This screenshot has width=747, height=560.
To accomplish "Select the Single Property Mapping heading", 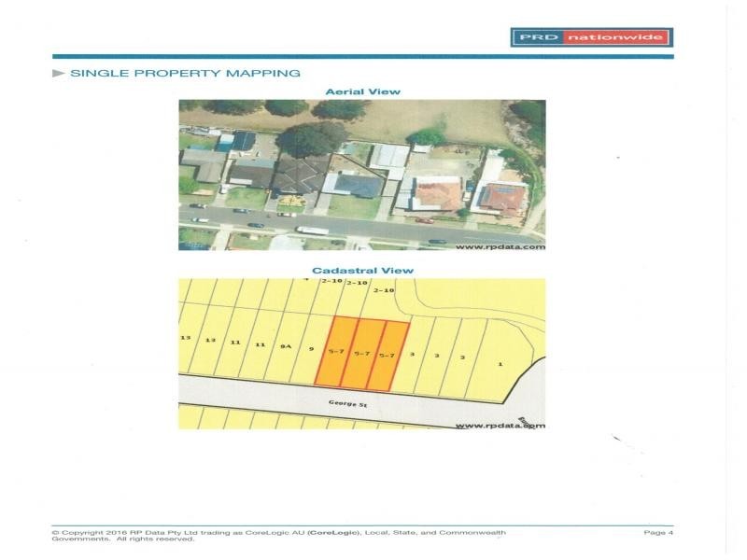I will pos(185,73).
